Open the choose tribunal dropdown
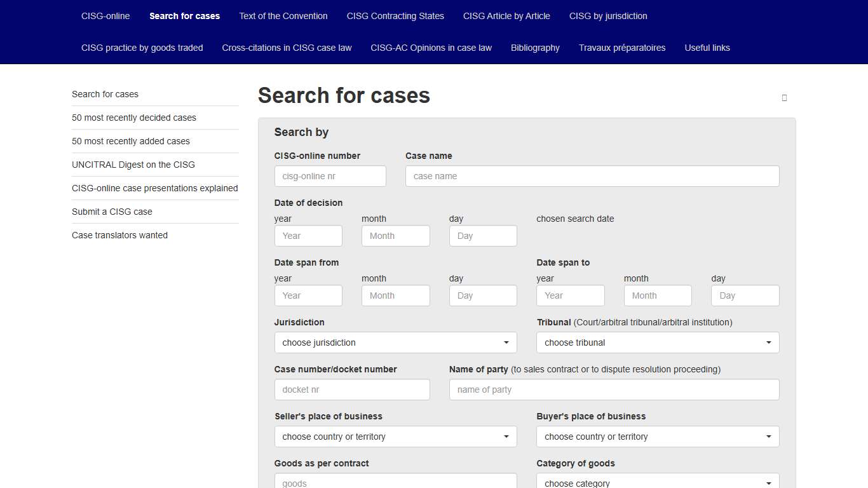868x488 pixels. pyautogui.click(x=657, y=342)
